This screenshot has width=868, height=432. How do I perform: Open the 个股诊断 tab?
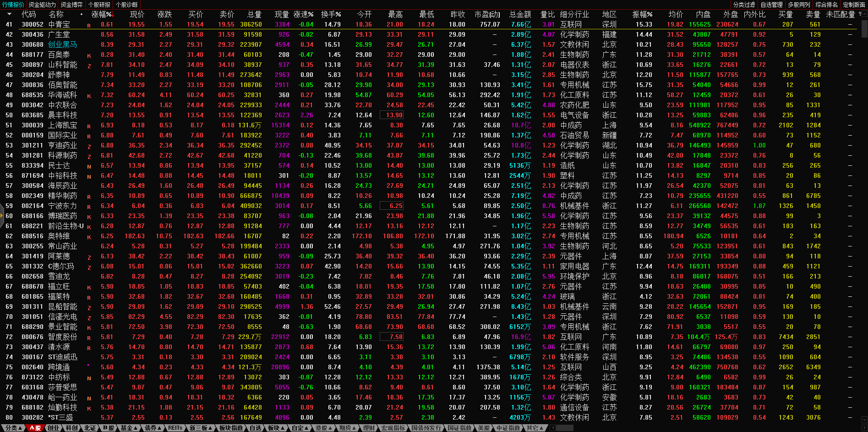(x=126, y=5)
